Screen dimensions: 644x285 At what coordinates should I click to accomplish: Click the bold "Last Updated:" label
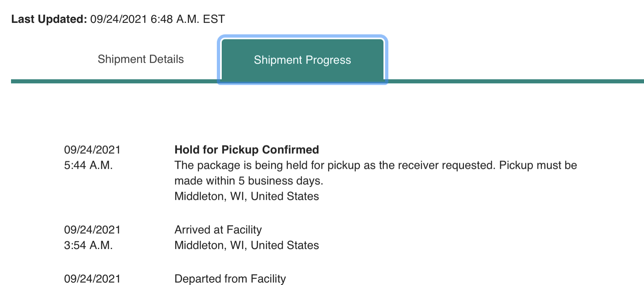click(49, 19)
